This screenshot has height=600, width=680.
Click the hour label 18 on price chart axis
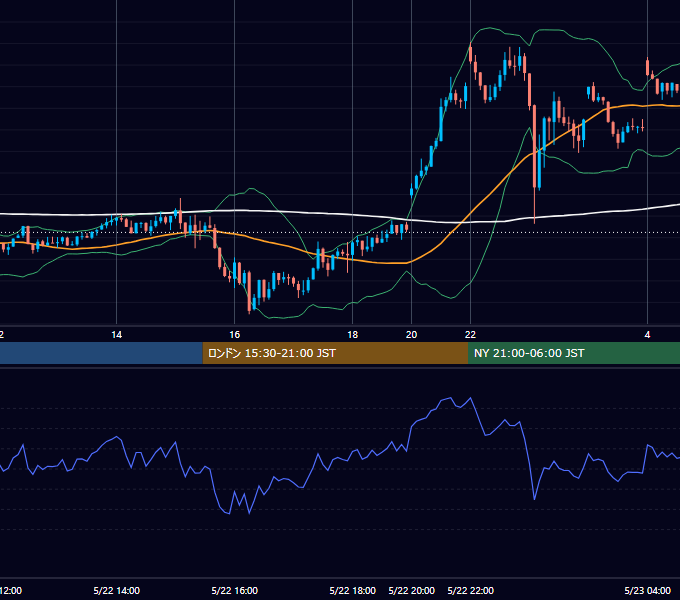(353, 335)
